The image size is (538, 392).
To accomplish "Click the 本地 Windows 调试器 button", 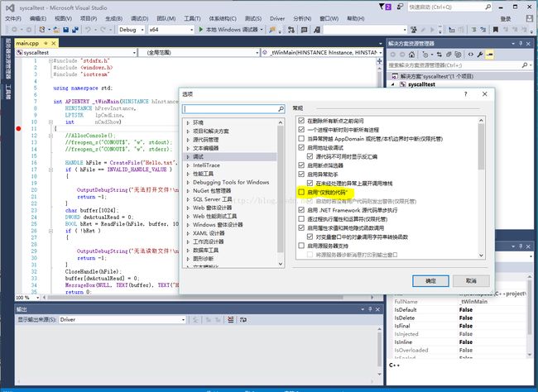I will click(232, 30).
